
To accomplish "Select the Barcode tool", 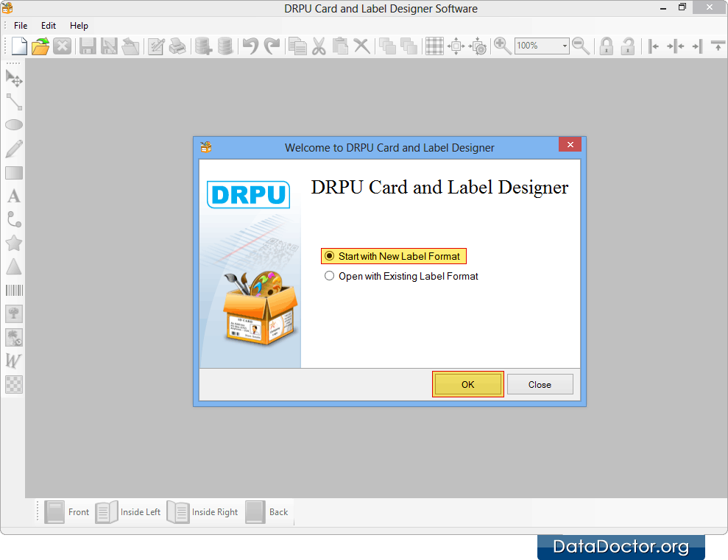I will pyautogui.click(x=14, y=291).
